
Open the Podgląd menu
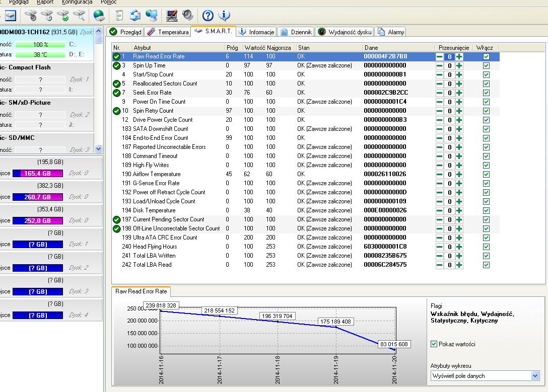click(x=19, y=2)
